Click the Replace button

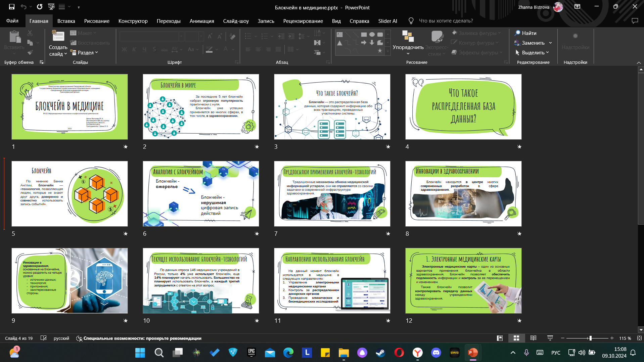click(533, 43)
